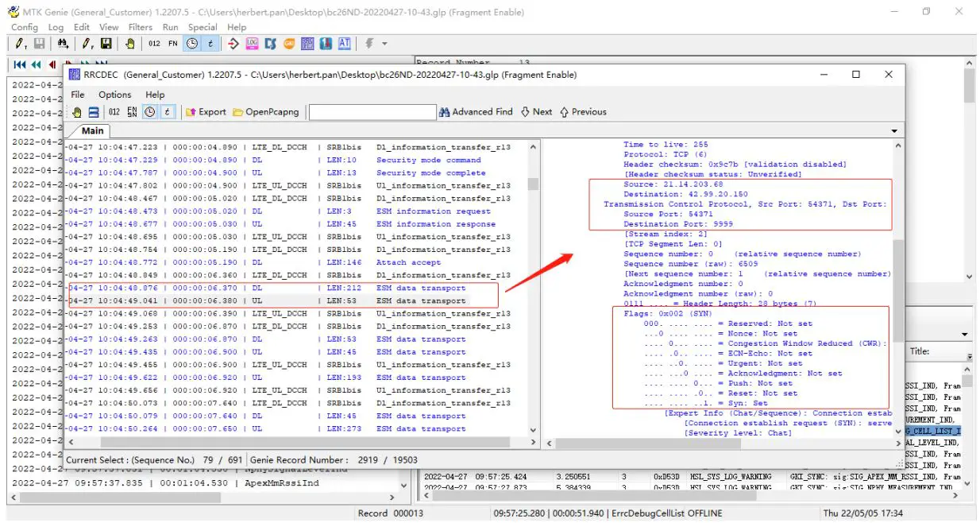
Task: Toggle the italic t button in RRCDEC toolbar
Action: tap(167, 112)
